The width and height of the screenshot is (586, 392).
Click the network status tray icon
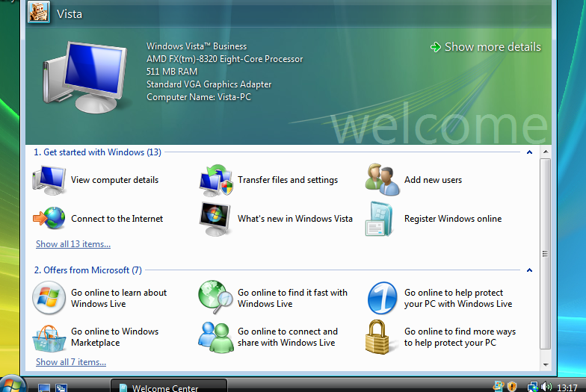(532, 387)
